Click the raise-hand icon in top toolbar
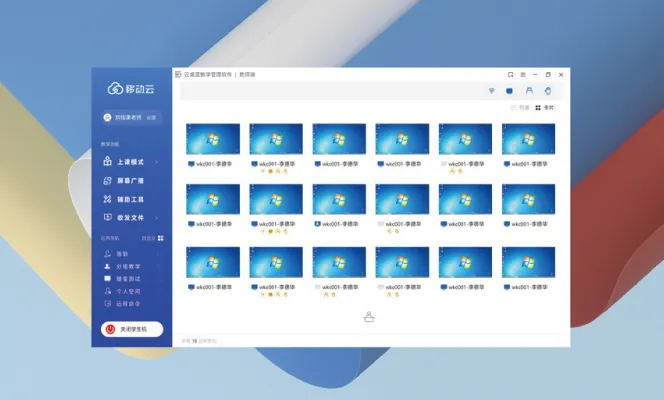This screenshot has height=400, width=664. [x=547, y=91]
